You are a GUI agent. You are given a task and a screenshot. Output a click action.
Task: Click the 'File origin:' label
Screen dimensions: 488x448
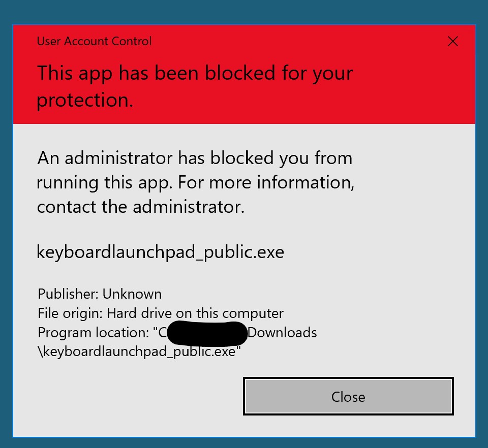(x=70, y=313)
